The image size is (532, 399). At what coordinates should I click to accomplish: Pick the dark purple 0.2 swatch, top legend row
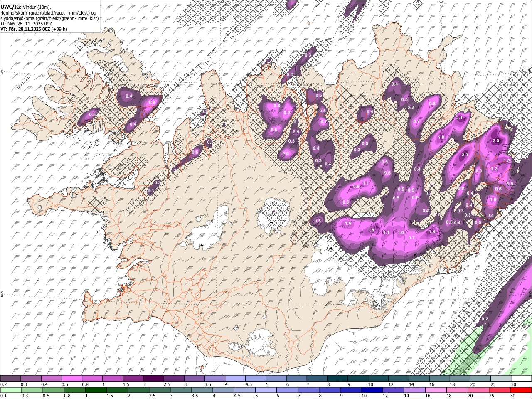10,379
